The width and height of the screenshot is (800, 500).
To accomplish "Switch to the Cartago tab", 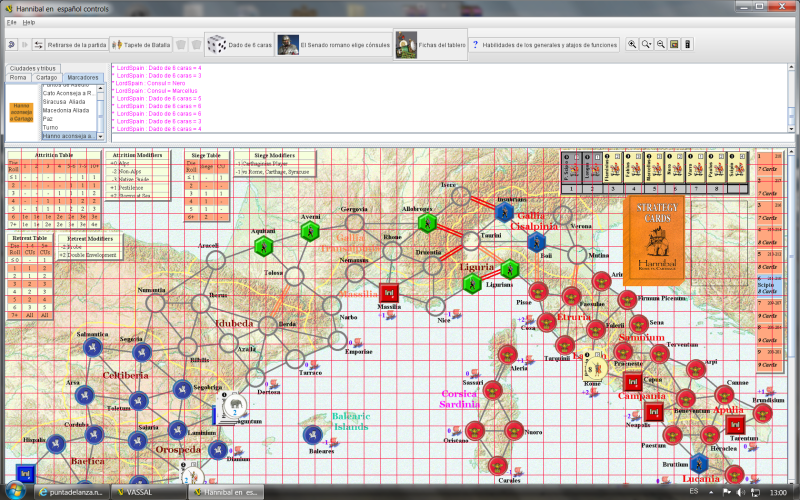I will pos(46,78).
